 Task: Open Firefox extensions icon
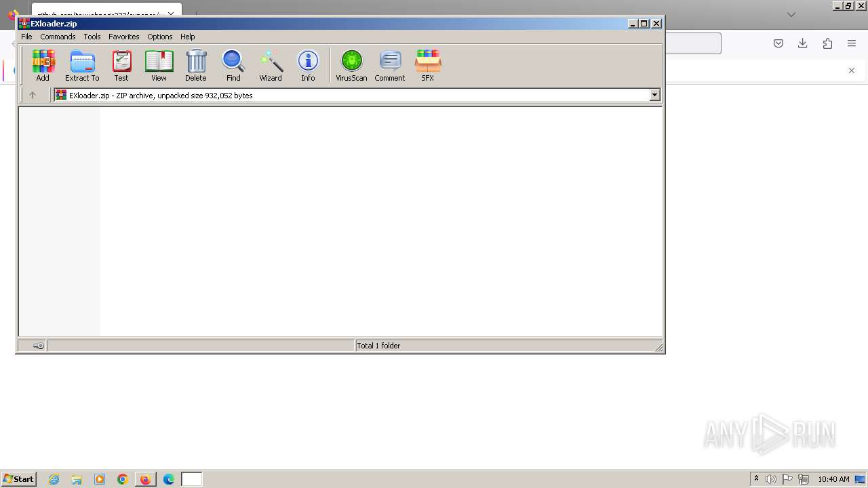click(827, 43)
